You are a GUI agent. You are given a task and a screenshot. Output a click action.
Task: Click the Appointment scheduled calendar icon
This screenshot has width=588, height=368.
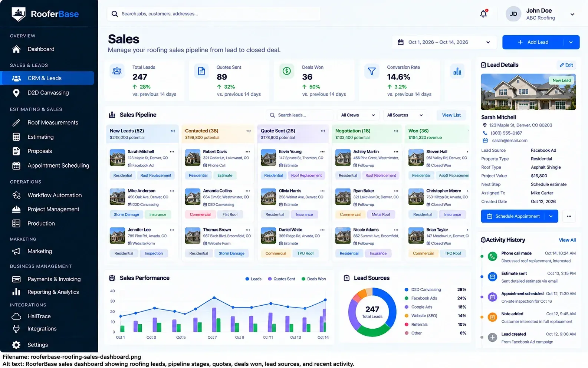tap(492, 297)
